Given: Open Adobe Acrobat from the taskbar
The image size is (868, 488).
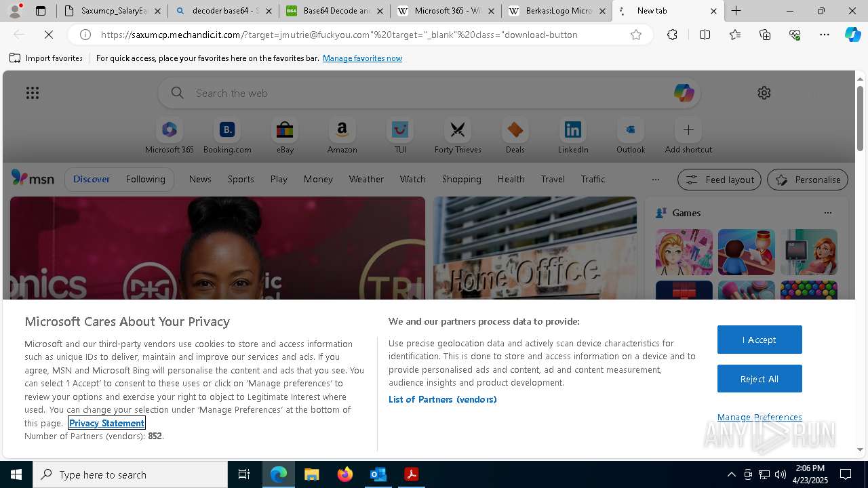Looking at the screenshot, I should click(x=412, y=474).
